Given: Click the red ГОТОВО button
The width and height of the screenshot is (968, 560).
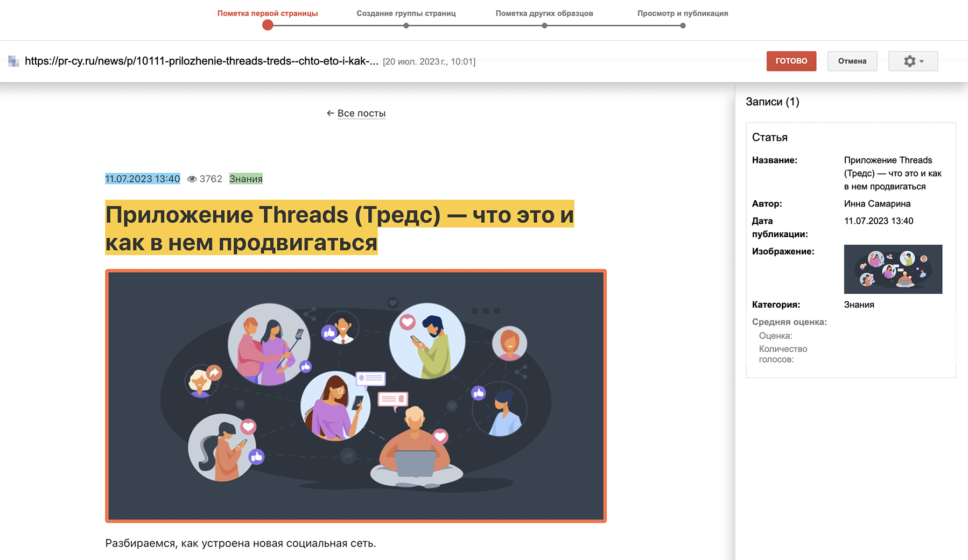Looking at the screenshot, I should tap(791, 61).
